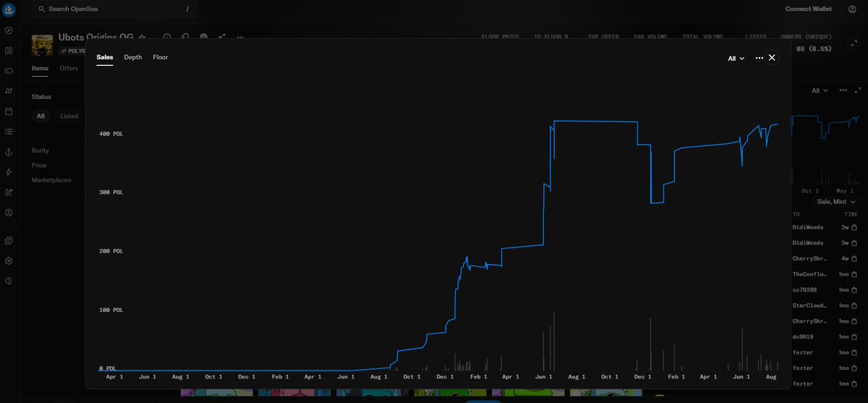The width and height of the screenshot is (868, 403).
Task: Expand the Price filter
Action: point(39,165)
